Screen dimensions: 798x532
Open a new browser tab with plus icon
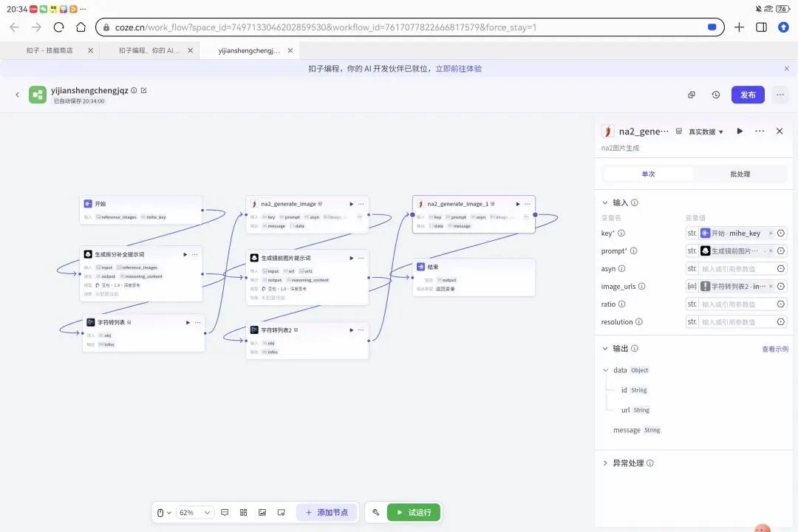point(739,27)
